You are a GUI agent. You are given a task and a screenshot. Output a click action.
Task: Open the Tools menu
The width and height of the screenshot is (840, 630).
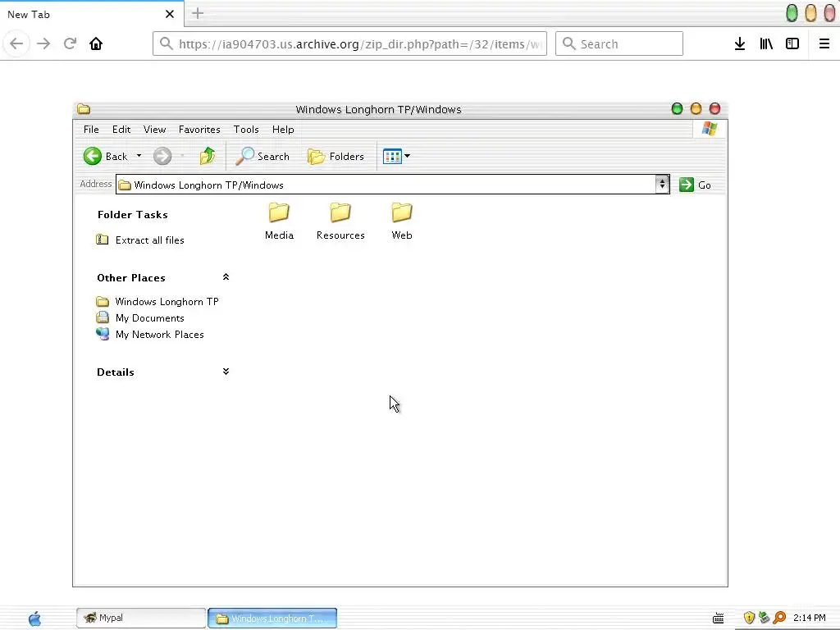coord(246,130)
